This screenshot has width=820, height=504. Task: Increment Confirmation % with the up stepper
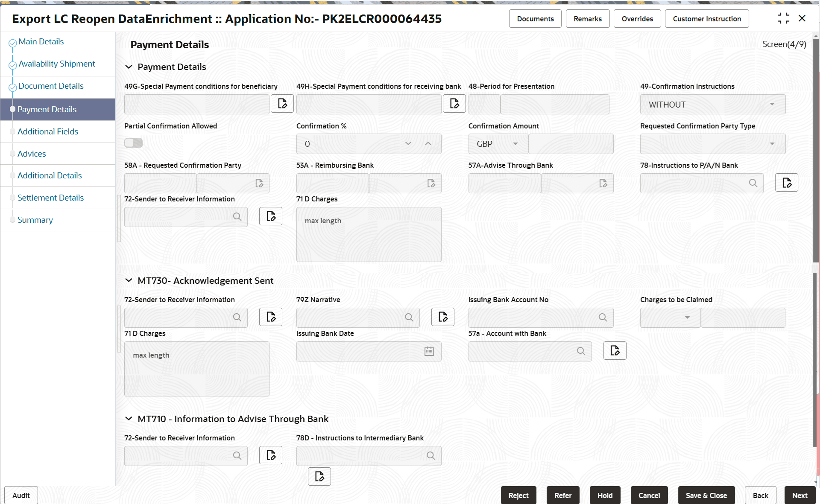428,144
